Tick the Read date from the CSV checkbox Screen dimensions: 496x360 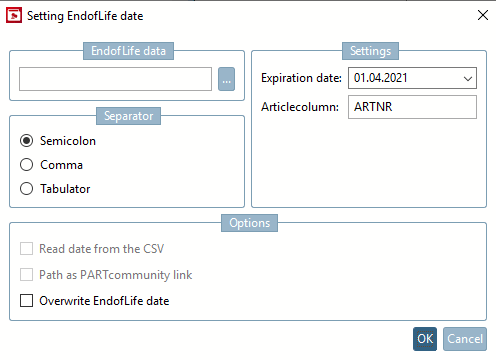pos(26,249)
